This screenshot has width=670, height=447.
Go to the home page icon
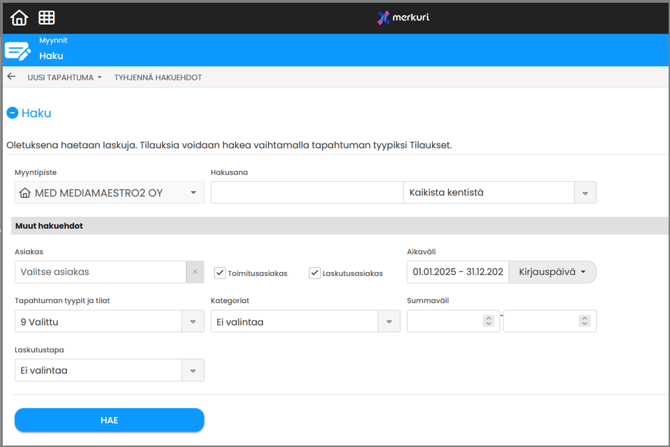[19, 17]
